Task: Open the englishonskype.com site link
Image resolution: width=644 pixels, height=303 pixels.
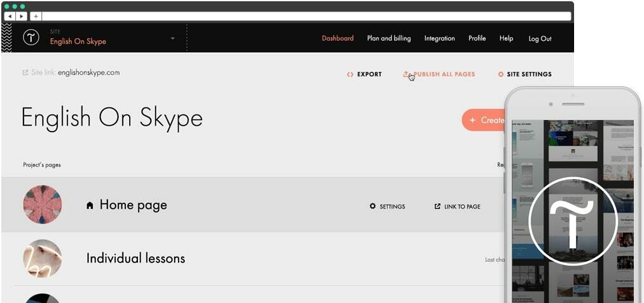Action: pyautogui.click(x=89, y=72)
